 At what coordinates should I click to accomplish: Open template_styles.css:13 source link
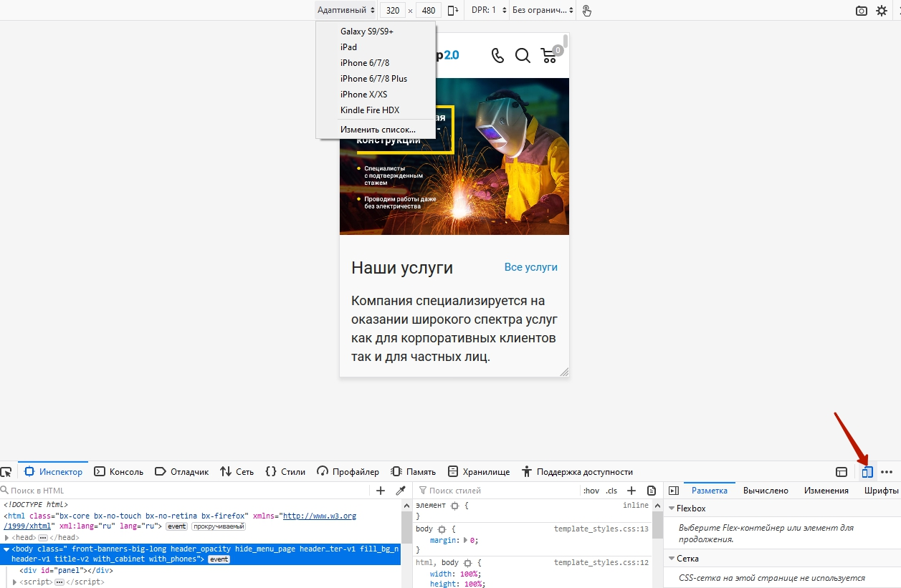click(601, 529)
